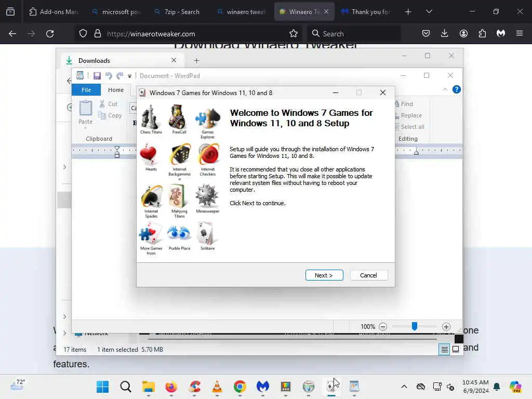Click WordPad's Redo arrow icon
Image resolution: width=532 pixels, height=399 pixels.
tap(120, 76)
